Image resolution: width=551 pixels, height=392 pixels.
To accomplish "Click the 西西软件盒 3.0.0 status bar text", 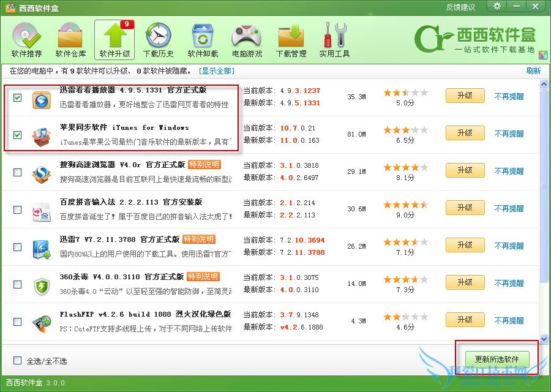I will tap(35, 383).
